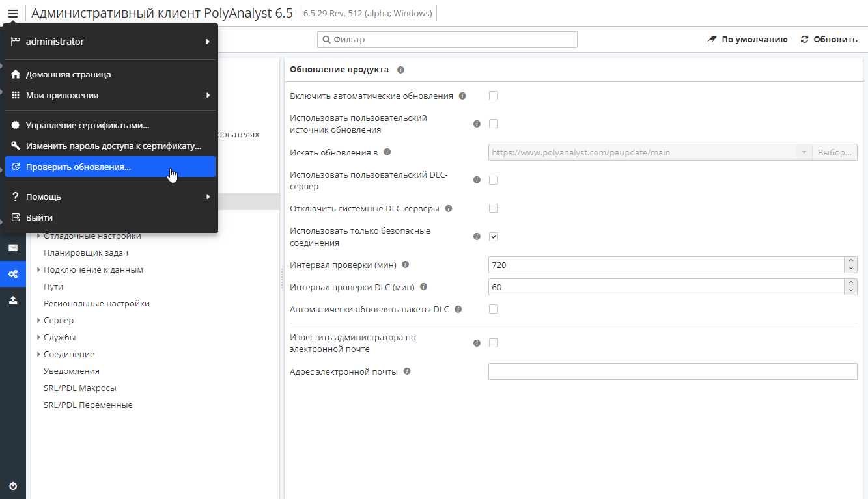The width and height of the screenshot is (868, 499).
Task: Click the panel splitter handle between tree and settings
Action: pos(282,278)
